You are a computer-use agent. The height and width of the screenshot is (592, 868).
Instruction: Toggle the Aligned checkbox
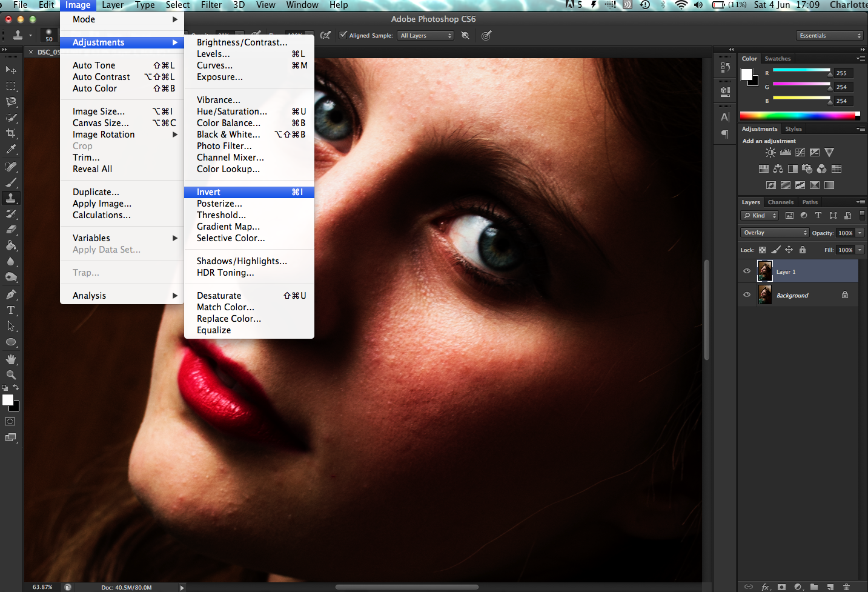pos(343,35)
